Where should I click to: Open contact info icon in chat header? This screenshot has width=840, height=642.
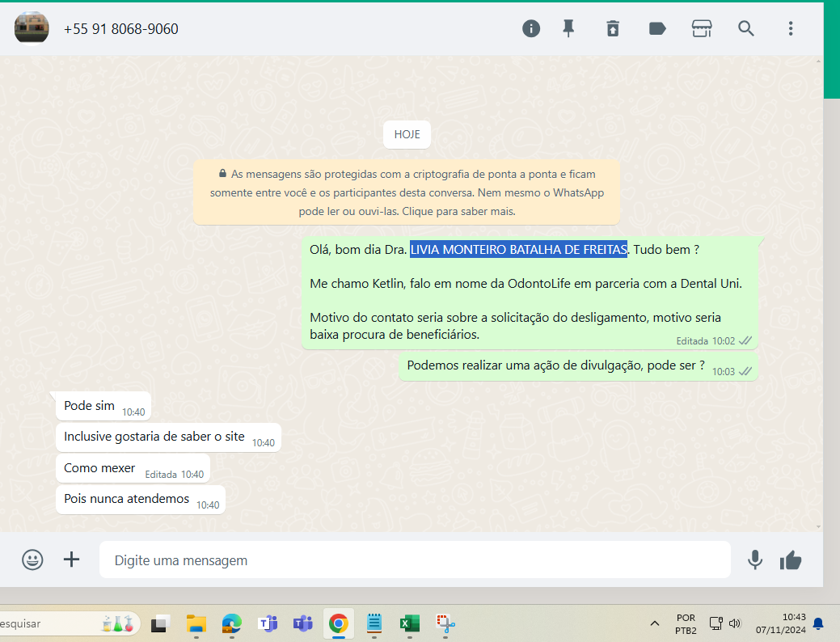531,28
